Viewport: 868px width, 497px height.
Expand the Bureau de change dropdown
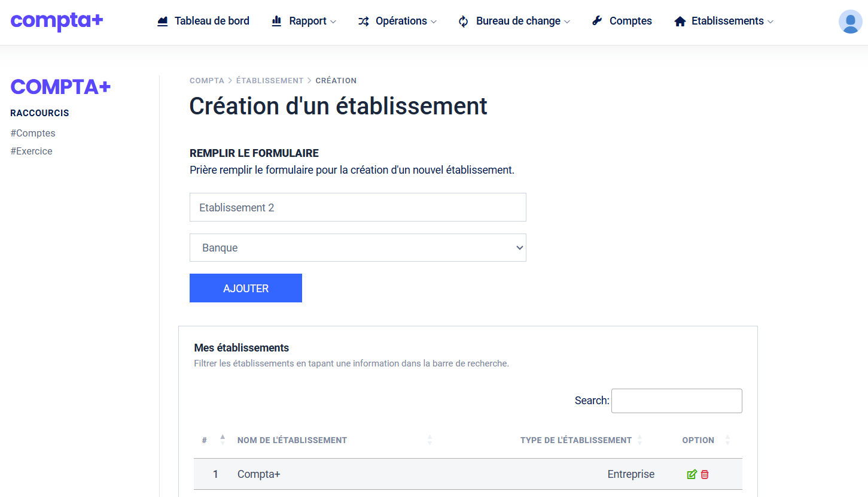(518, 20)
